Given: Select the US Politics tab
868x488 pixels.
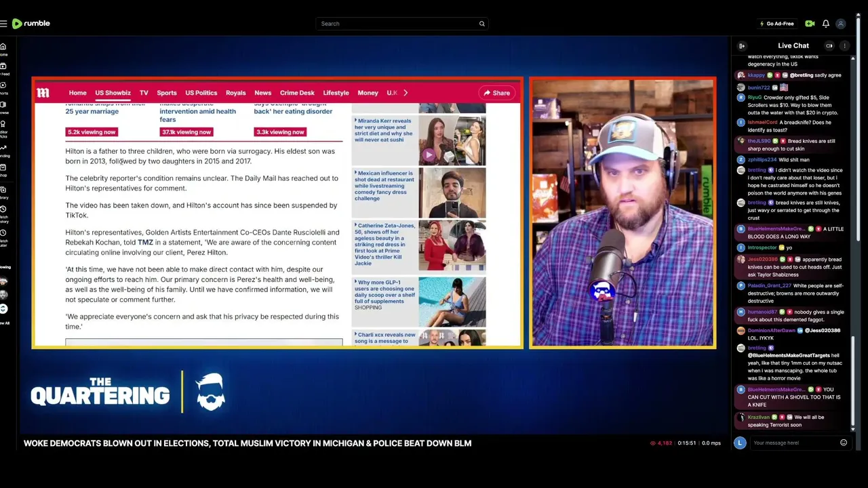Looking at the screenshot, I should pyautogui.click(x=201, y=93).
